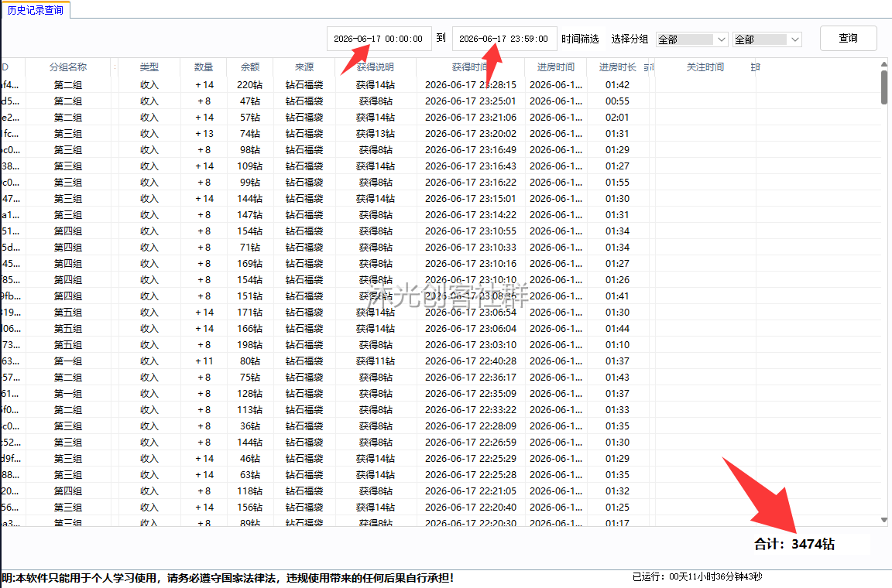Click balance cell 46钻
The height and width of the screenshot is (588, 892).
(250, 458)
